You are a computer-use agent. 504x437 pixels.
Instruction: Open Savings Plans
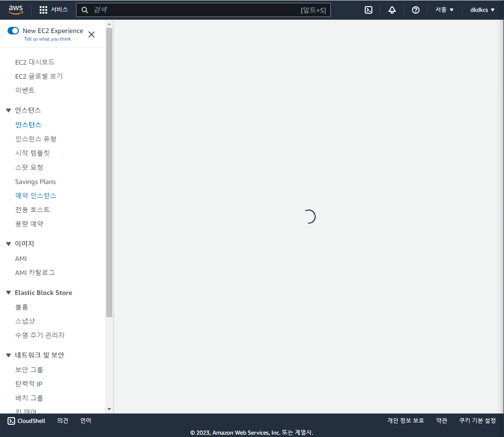point(35,182)
